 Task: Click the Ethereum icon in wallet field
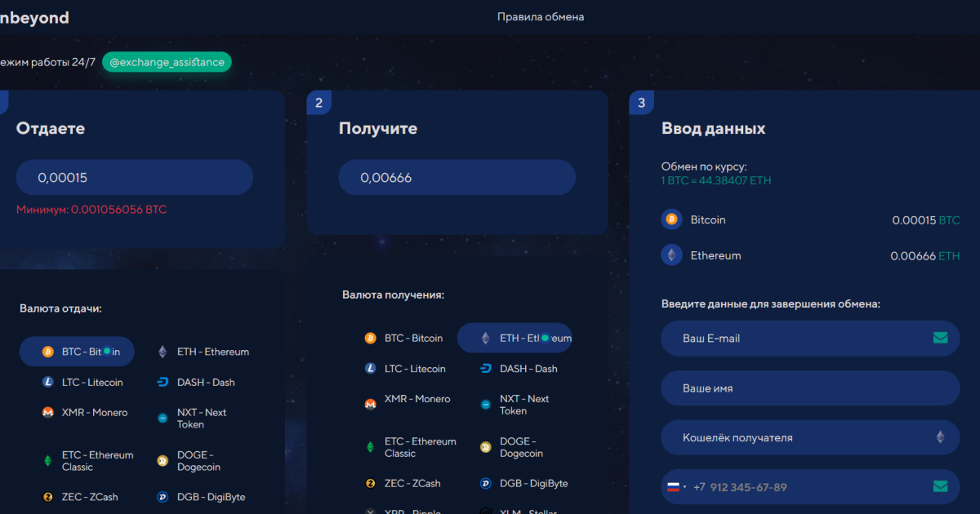(940, 437)
